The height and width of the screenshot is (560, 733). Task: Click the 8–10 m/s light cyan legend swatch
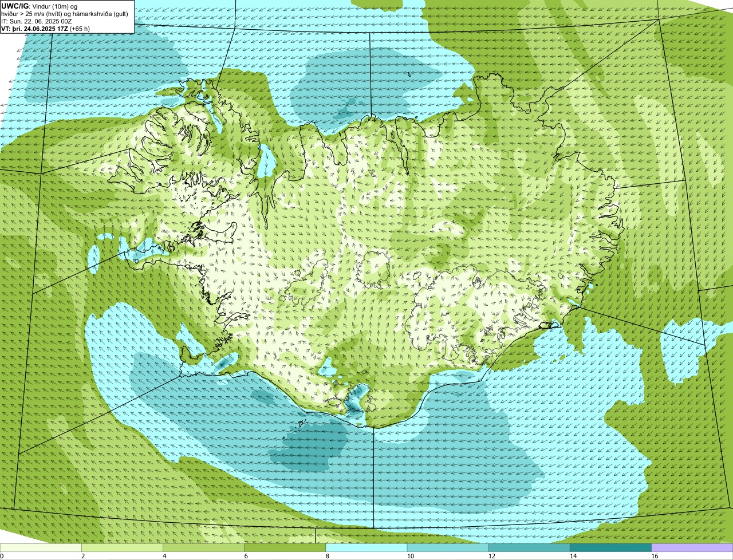click(366, 548)
